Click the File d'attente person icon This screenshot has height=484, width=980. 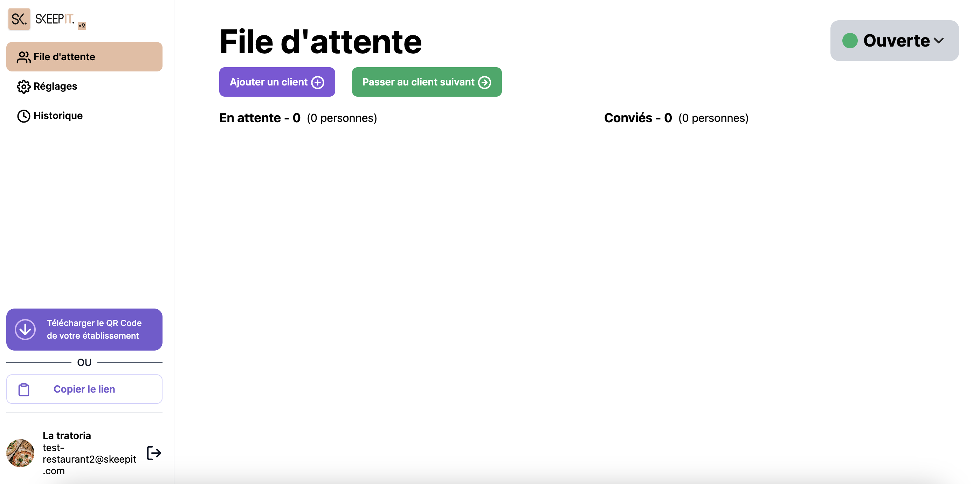22,56
